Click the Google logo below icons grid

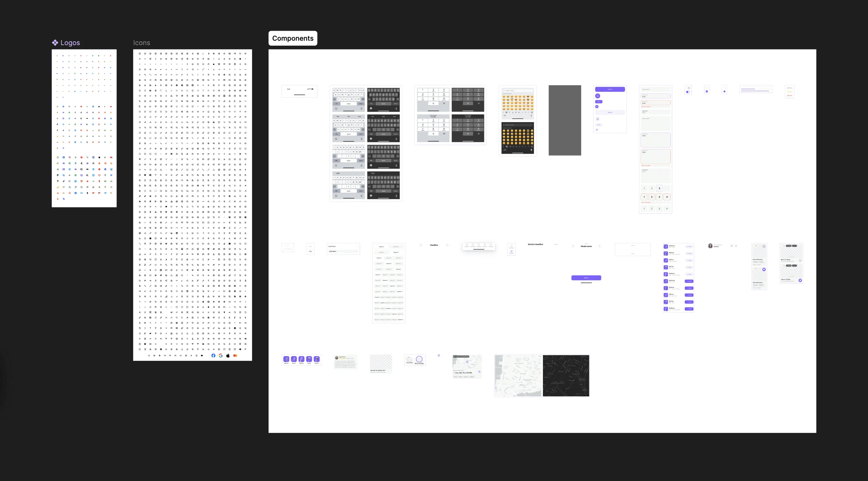click(221, 355)
